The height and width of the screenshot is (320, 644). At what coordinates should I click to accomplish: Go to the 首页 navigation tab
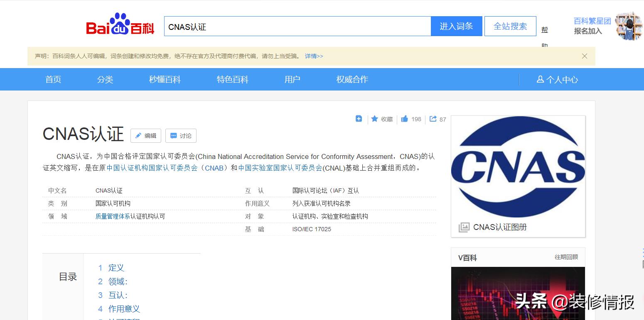[53, 79]
